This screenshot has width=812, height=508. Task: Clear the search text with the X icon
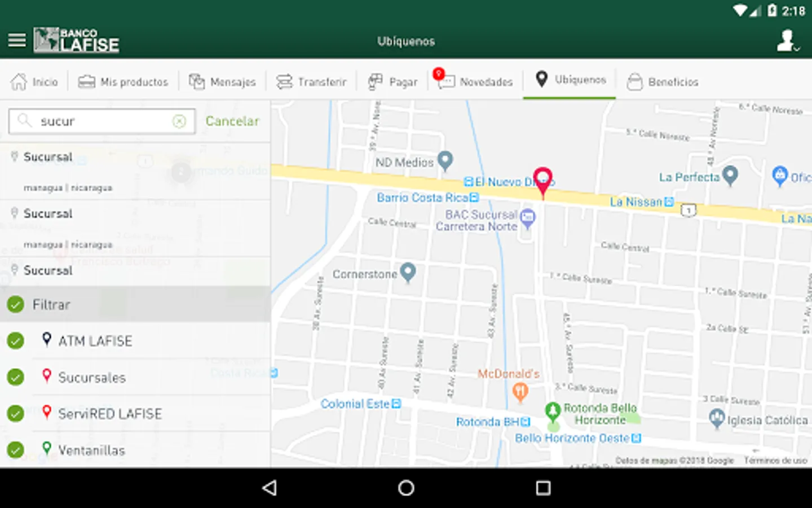(x=179, y=121)
